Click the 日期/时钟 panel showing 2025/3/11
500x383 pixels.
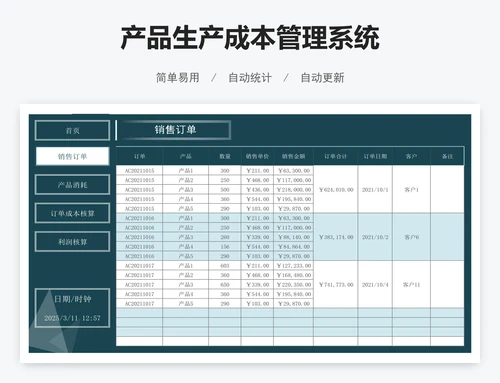pyautogui.click(x=72, y=308)
